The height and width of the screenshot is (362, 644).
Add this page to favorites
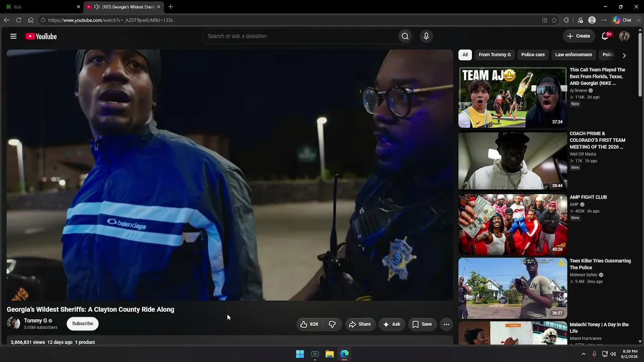554,20
